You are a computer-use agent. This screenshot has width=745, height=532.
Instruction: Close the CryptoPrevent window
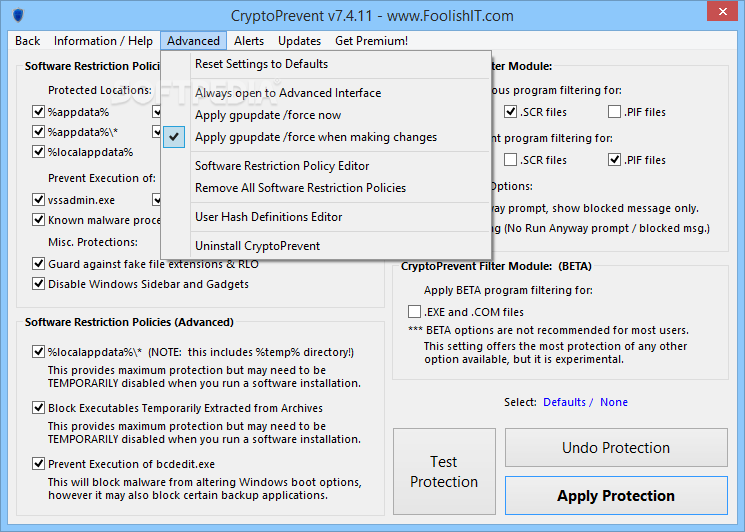(x=722, y=11)
